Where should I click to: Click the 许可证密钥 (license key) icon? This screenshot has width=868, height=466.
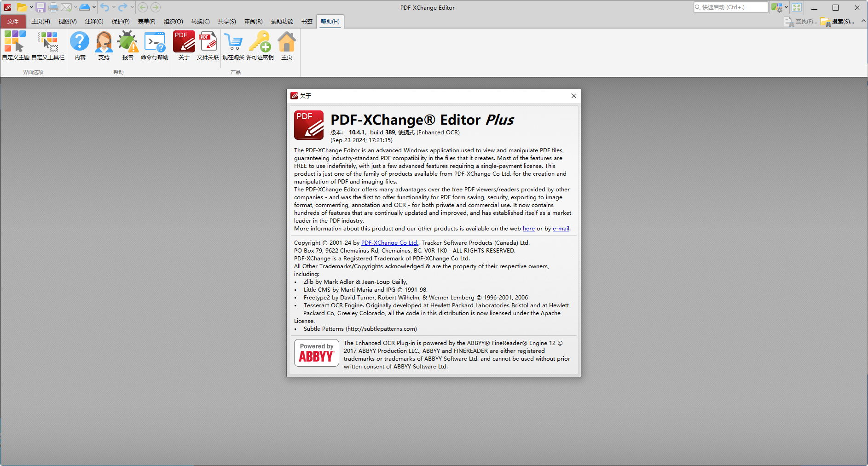pos(260,45)
